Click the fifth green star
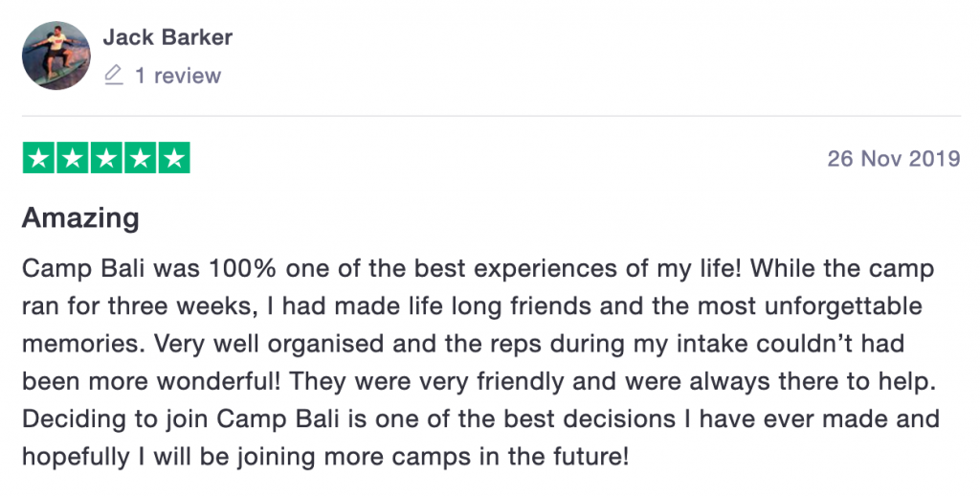Viewport: 980px width, 497px height. pos(174,158)
